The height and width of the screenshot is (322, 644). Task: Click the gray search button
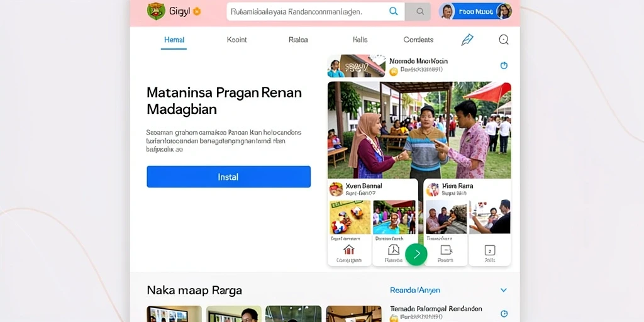pos(418,11)
